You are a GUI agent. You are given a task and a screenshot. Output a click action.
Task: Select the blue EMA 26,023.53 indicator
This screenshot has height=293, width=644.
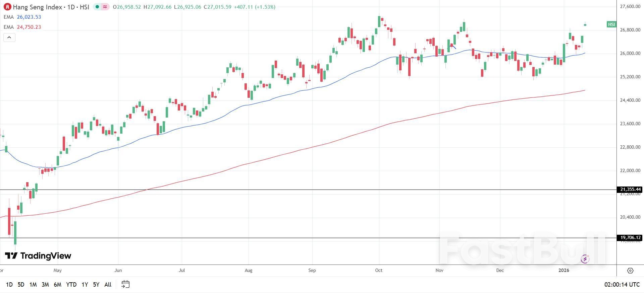point(22,17)
